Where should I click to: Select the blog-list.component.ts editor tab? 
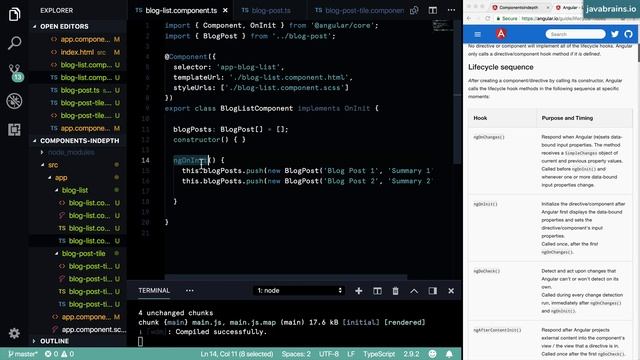[x=181, y=10]
